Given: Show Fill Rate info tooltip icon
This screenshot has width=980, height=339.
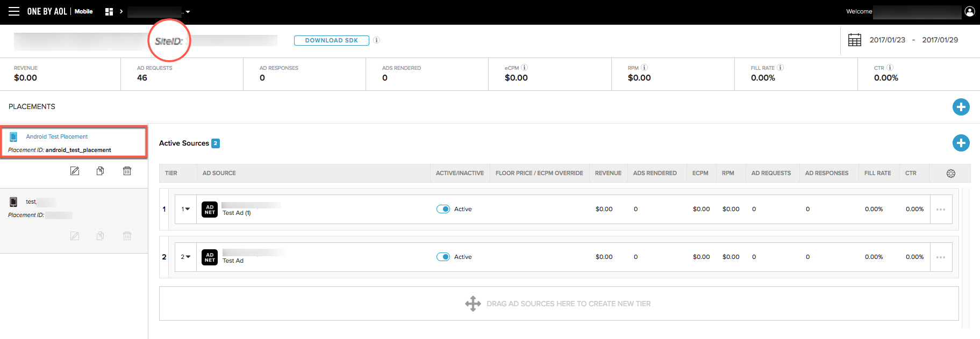Looking at the screenshot, I should [x=781, y=68].
